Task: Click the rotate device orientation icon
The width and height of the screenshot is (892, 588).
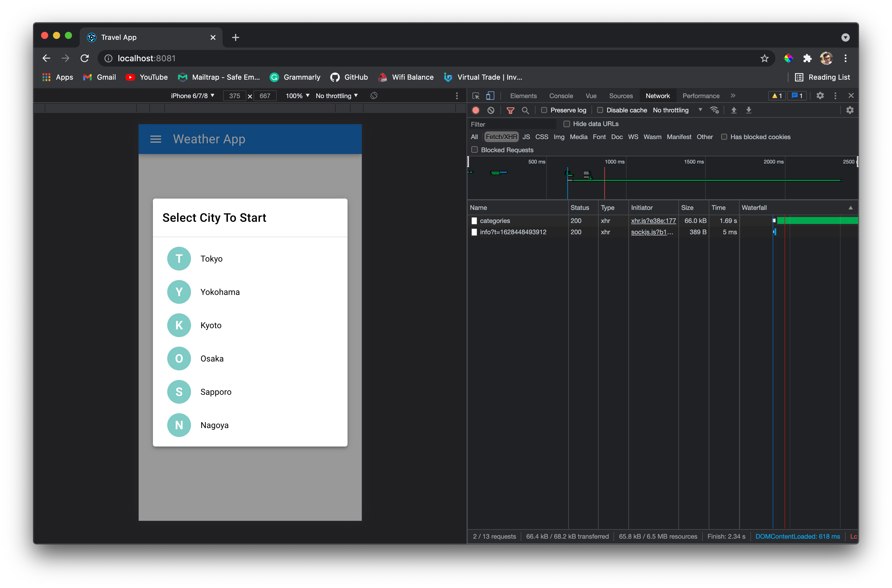Action: tap(374, 96)
